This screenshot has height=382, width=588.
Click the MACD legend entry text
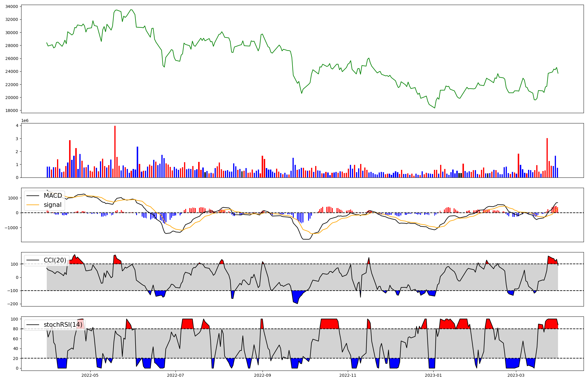(x=53, y=196)
